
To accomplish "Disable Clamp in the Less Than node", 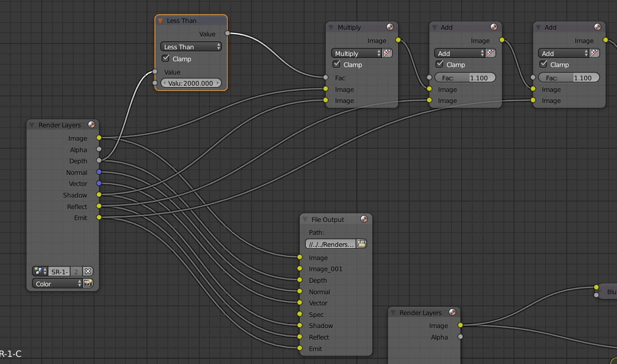I will pos(166,58).
